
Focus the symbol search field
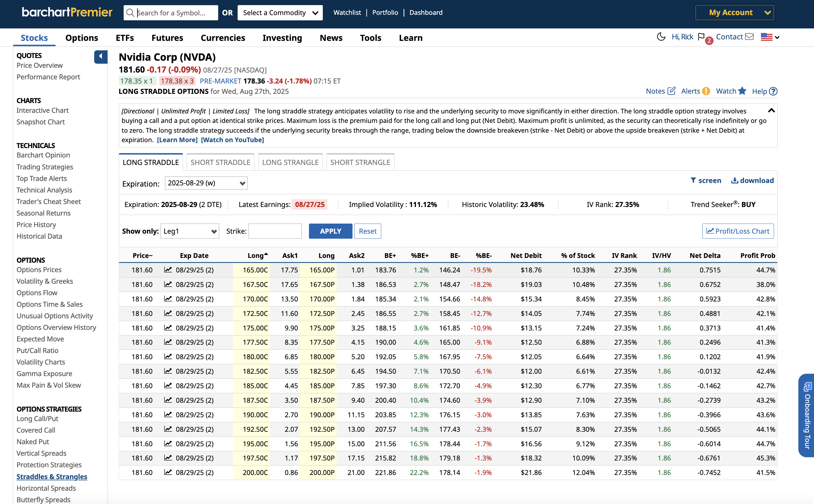click(171, 13)
